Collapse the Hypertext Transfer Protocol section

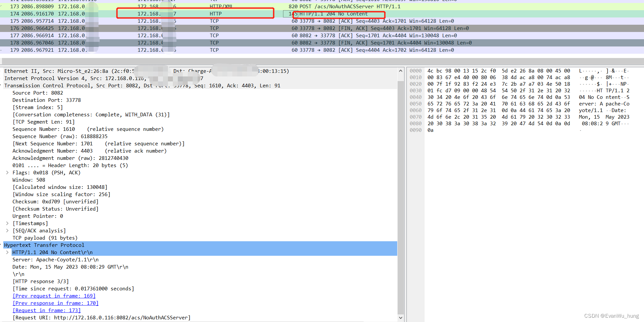coord(1,245)
